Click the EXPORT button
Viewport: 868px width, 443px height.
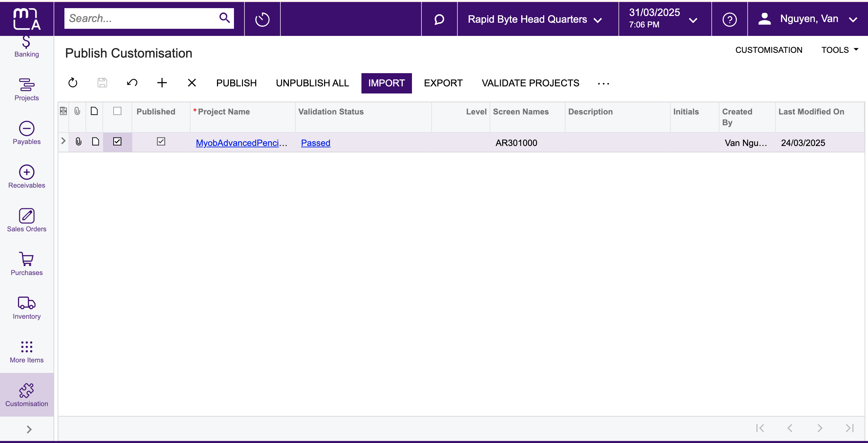tap(443, 83)
